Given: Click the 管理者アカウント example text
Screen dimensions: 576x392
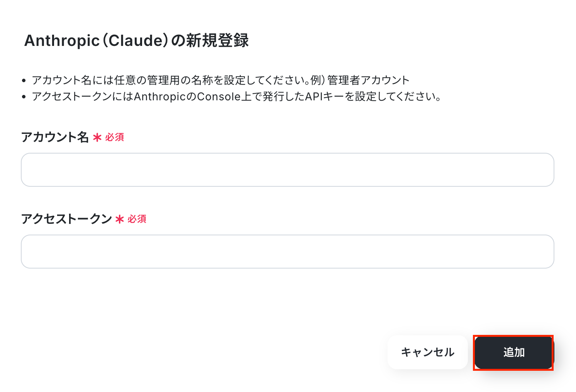Looking at the screenshot, I should coord(368,80).
